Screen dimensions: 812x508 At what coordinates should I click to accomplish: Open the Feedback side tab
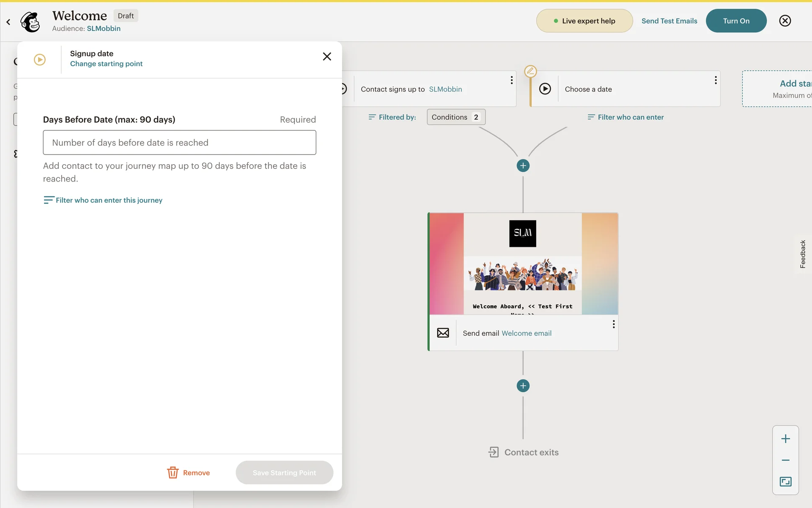[x=802, y=254]
